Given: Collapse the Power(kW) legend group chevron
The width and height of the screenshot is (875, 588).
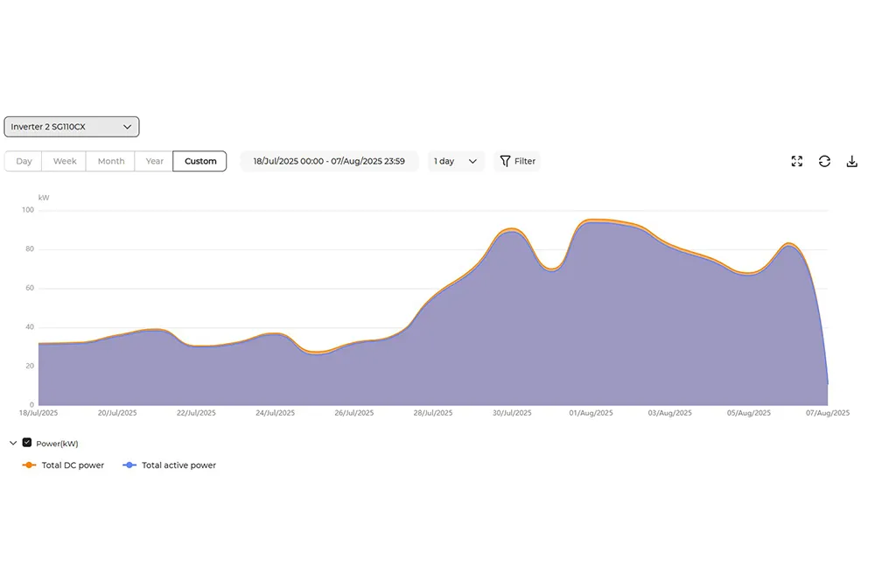Looking at the screenshot, I should 13,443.
